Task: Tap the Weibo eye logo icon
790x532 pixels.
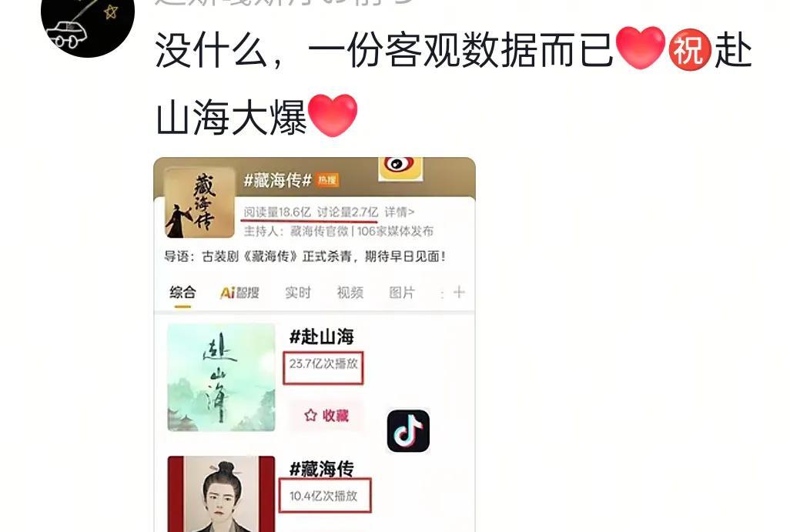Action: (400, 168)
